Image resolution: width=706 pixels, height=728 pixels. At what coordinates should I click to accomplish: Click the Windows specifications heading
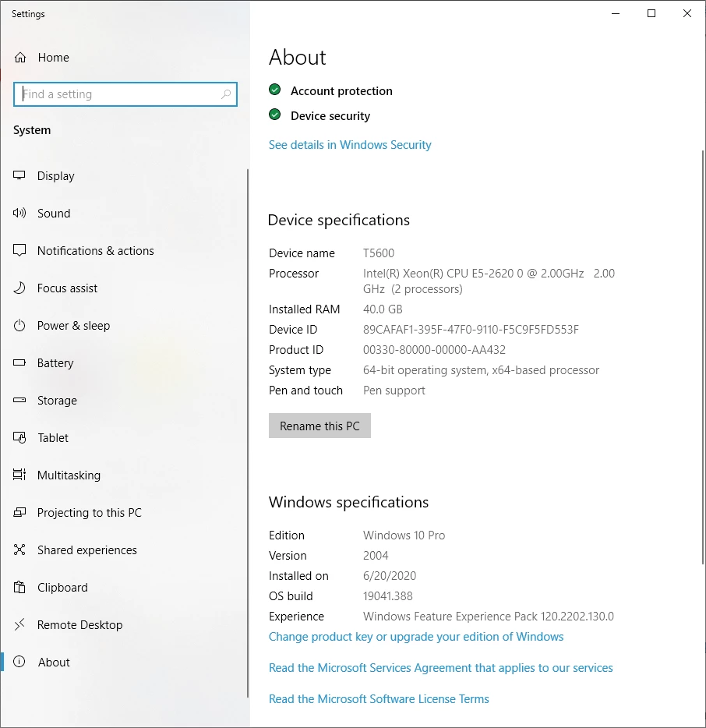[348, 503]
